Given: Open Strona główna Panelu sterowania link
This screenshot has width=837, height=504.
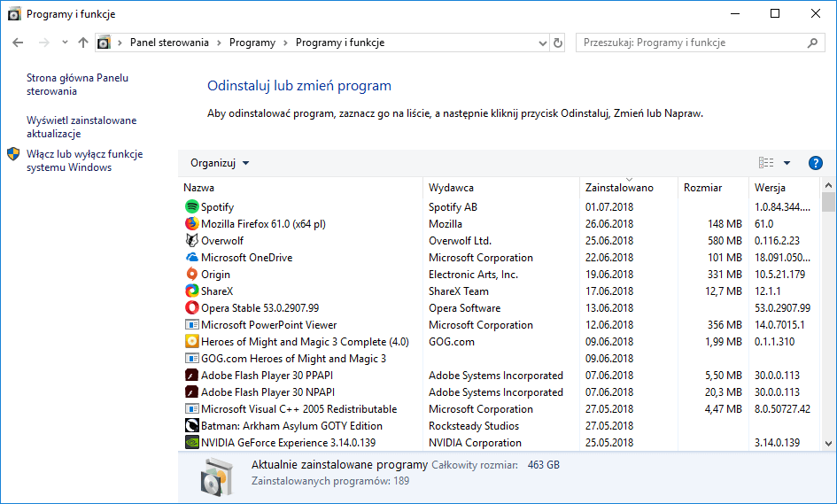Looking at the screenshot, I should (77, 84).
